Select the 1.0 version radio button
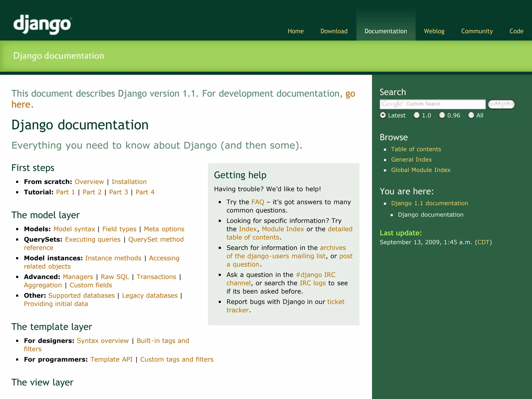The height and width of the screenshot is (399, 532). coord(417,115)
